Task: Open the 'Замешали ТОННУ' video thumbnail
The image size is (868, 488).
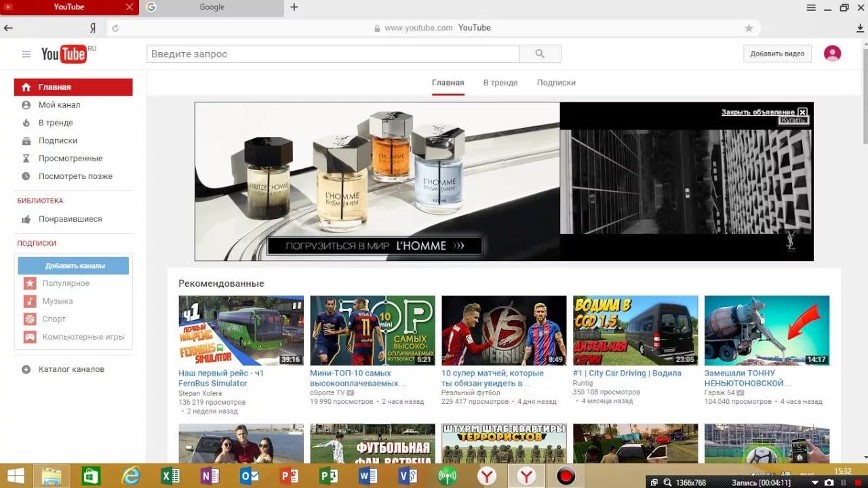Action: 767,331
